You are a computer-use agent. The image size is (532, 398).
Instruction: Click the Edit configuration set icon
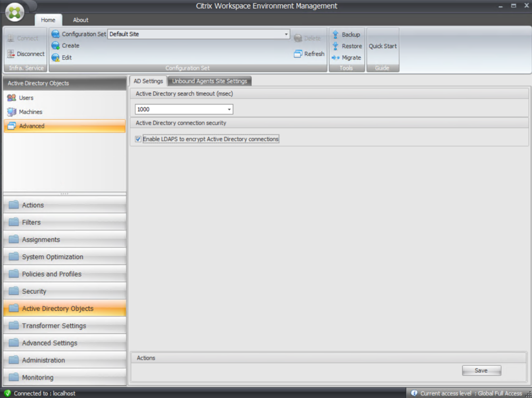click(x=55, y=57)
